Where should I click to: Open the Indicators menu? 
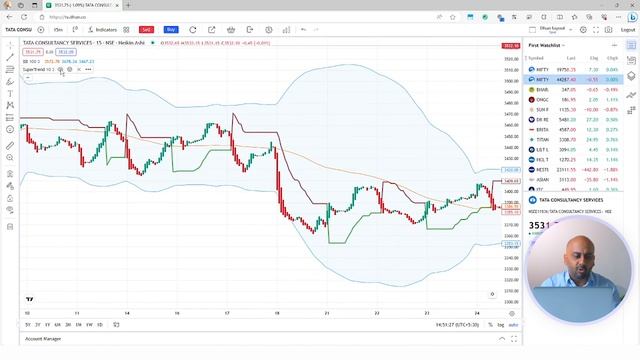pyautogui.click(x=102, y=30)
